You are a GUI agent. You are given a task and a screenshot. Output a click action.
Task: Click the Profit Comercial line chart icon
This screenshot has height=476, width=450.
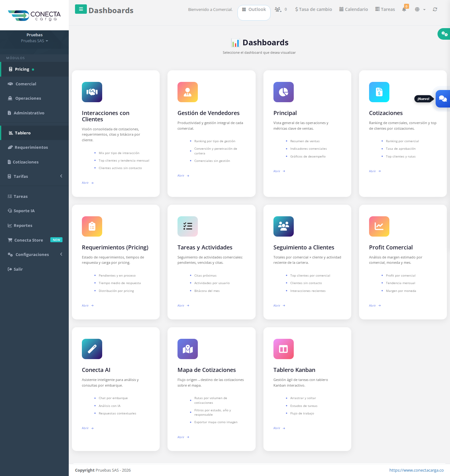[379, 226]
